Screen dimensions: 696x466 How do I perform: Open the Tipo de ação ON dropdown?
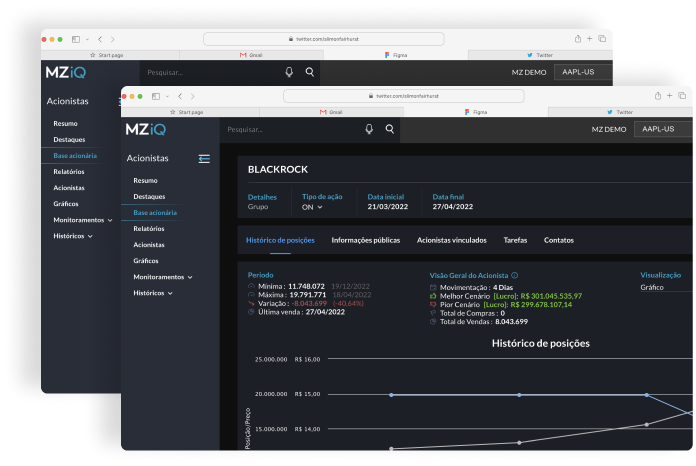coord(312,207)
